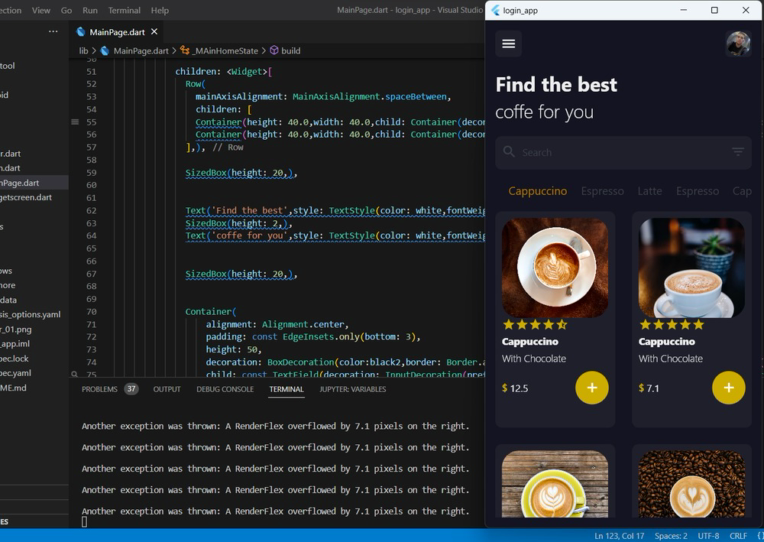Close the login_app window
Image resolution: width=764 pixels, height=542 pixels.
point(745,10)
